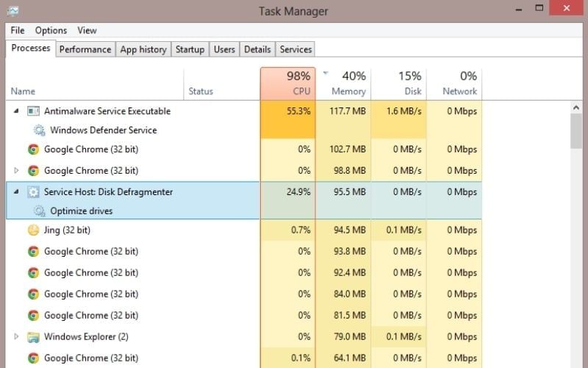This screenshot has width=588, height=368.
Task: Close the Task Manager window
Action: (566, 8)
